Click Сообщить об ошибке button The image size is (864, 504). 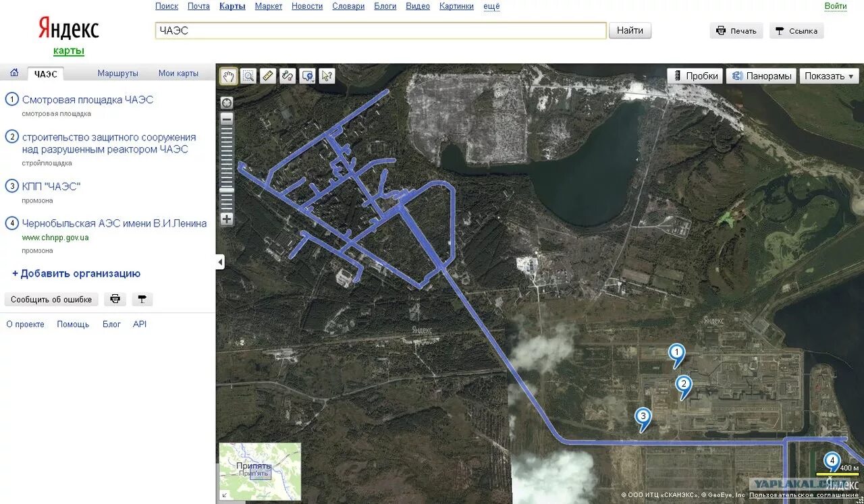(51, 300)
